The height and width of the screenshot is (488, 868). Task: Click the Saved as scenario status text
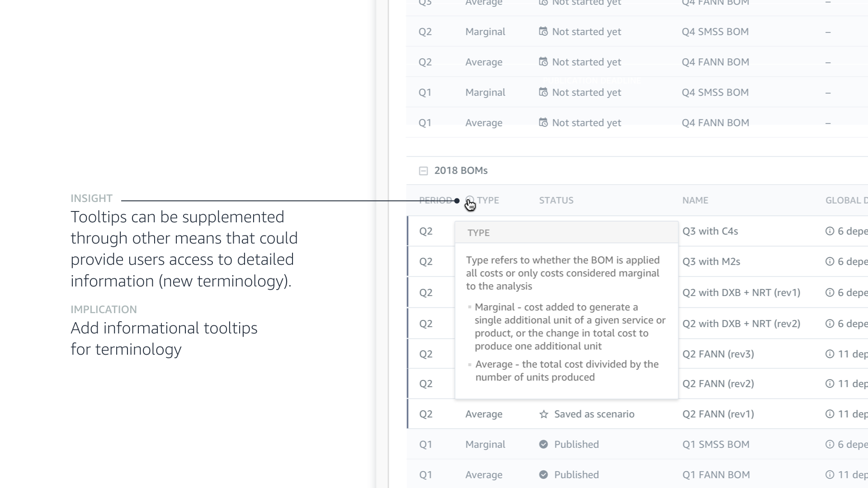click(594, 414)
